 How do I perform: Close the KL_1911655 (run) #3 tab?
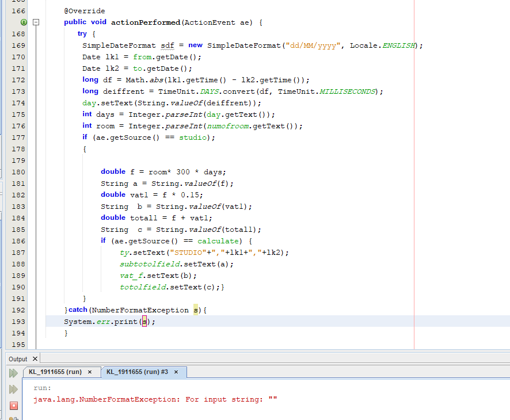(176, 372)
